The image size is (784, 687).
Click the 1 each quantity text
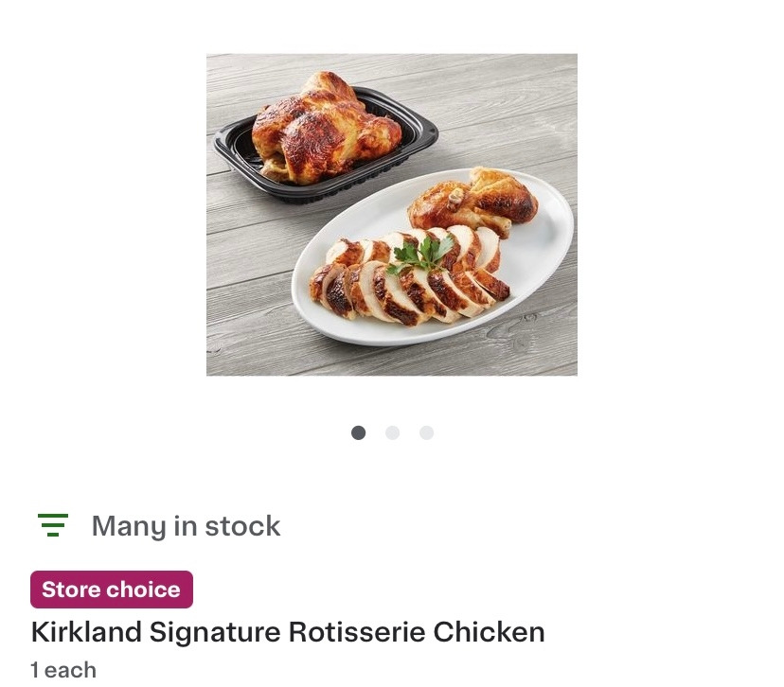63,670
